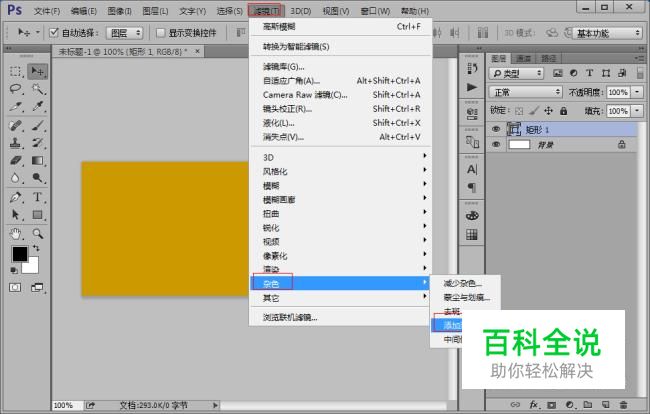
Task: Toggle pixel layer filter
Action: 558,73
